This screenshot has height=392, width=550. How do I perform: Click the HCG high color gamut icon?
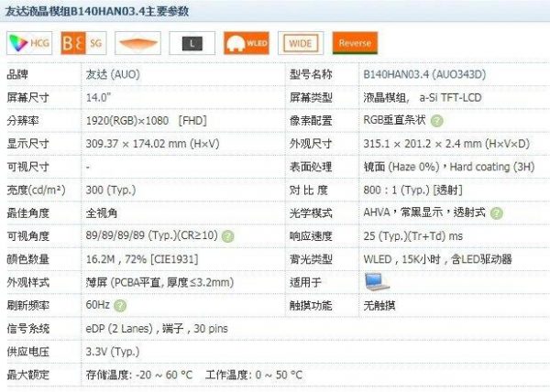[29, 43]
